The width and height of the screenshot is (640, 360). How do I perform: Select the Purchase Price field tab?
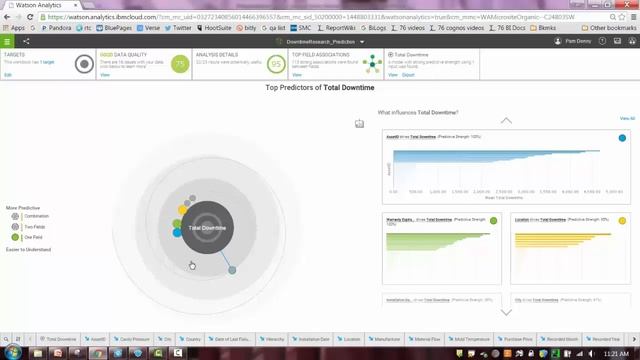515,339
